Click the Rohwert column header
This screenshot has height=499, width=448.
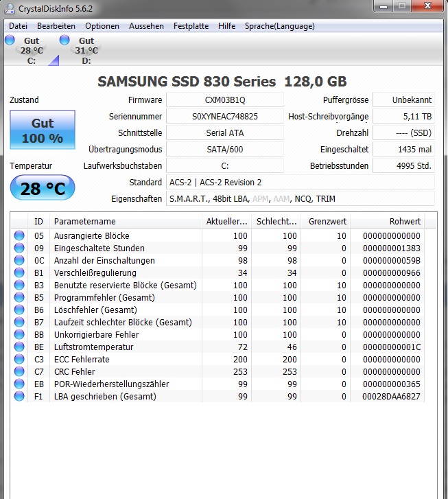pos(388,221)
